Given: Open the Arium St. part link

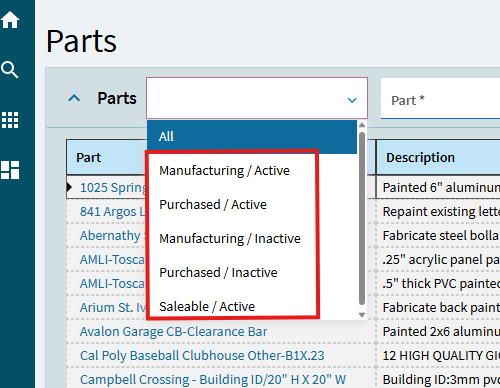Looking at the screenshot, I should pyautogui.click(x=113, y=308).
